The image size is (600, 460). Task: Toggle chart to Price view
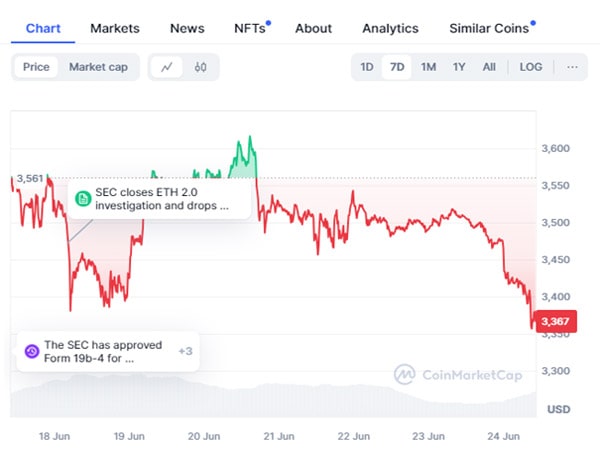[36, 67]
